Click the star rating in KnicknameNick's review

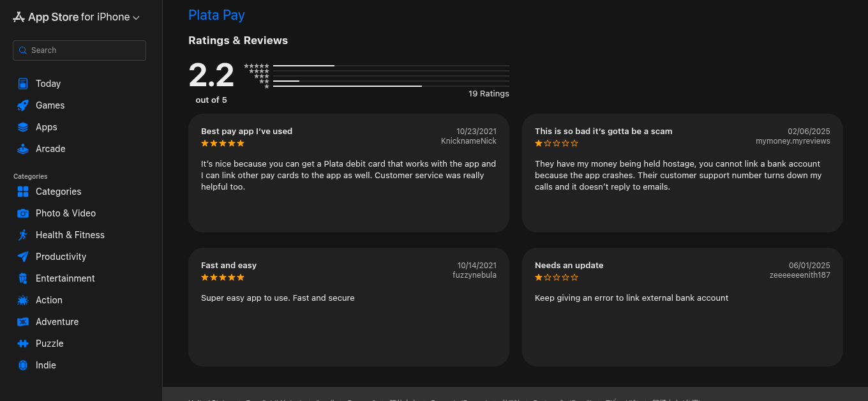[223, 143]
